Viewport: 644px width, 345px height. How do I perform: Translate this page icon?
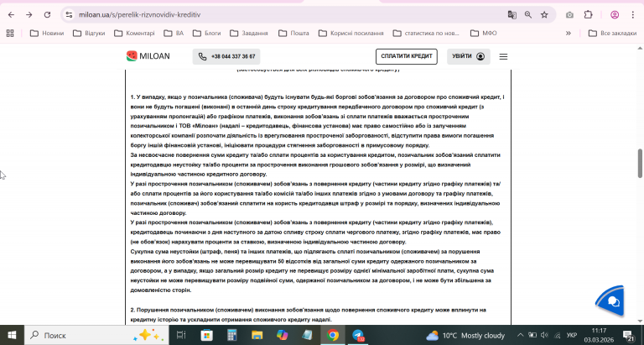pyautogui.click(x=512, y=15)
